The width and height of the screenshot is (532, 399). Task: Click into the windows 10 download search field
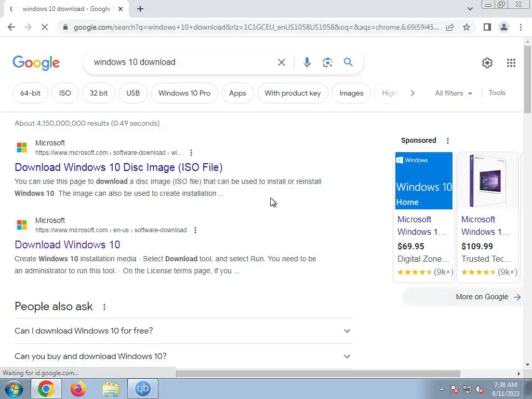coord(183,62)
